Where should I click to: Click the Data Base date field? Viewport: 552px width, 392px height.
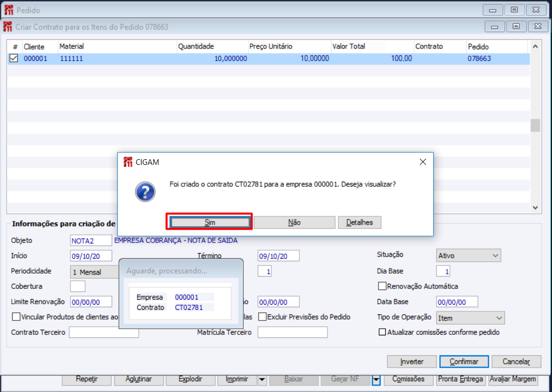(457, 302)
